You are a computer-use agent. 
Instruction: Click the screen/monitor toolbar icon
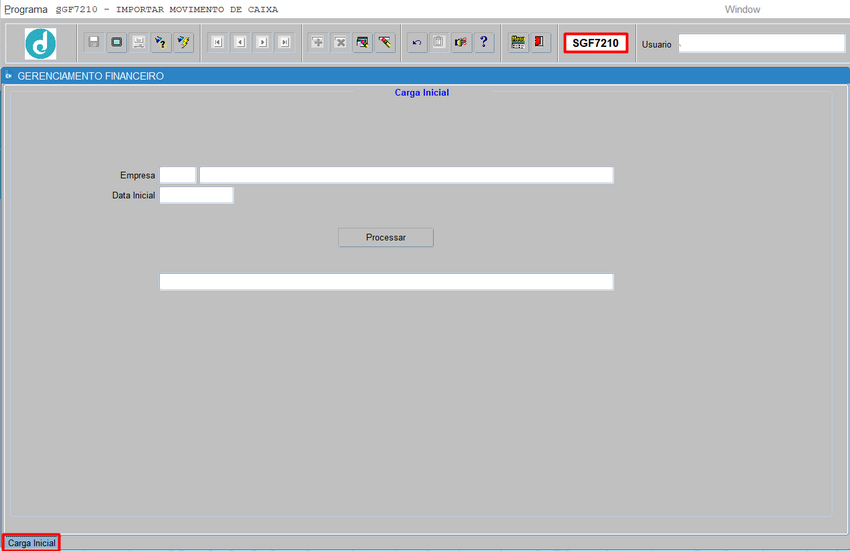(117, 42)
